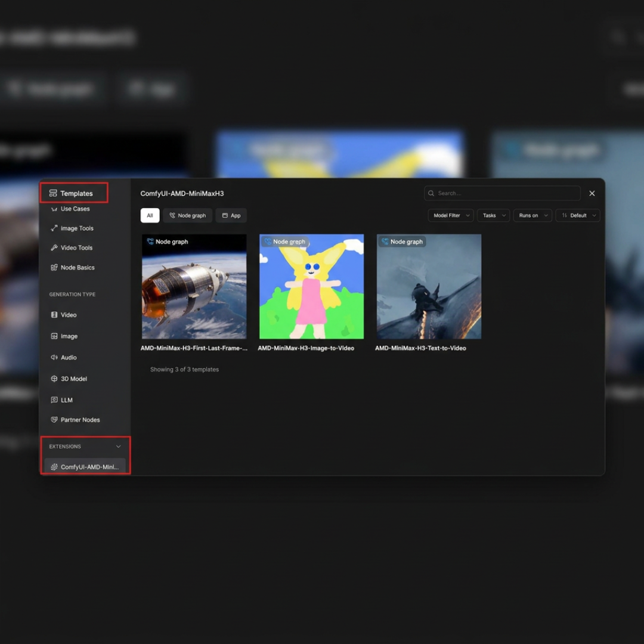Click the "ComfyUI-AMD-MiniMaxH3" dialog title
Screen dimensions: 644x644
click(182, 193)
